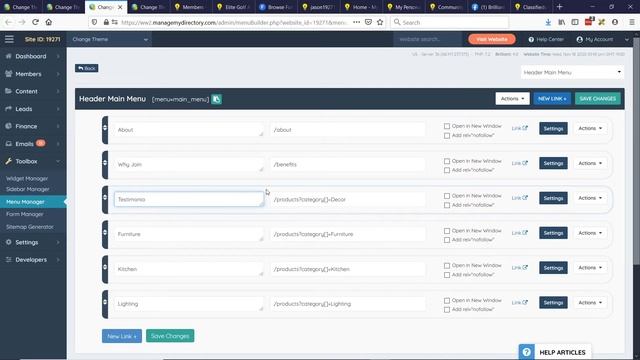Open the Firefox application menu icon
640x360 pixels.
[x=631, y=22]
